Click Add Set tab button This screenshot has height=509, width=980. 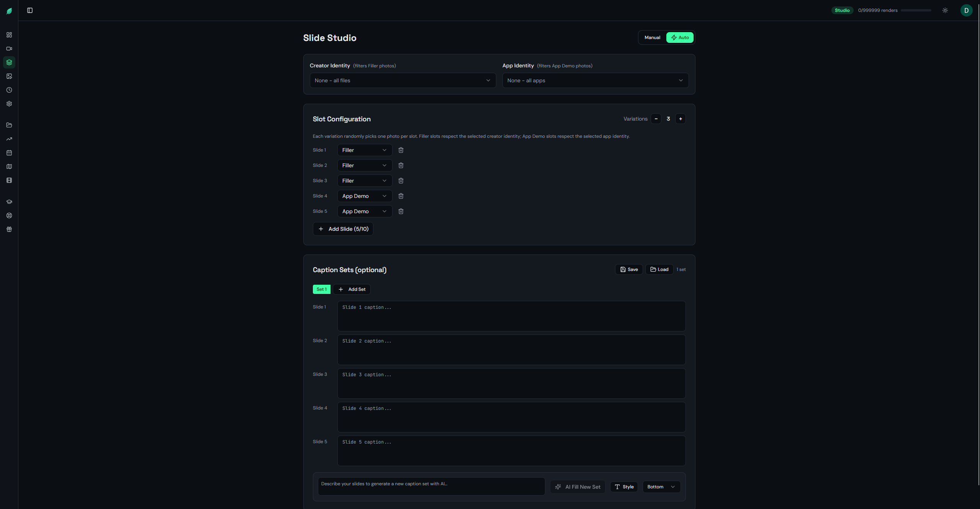tap(352, 289)
